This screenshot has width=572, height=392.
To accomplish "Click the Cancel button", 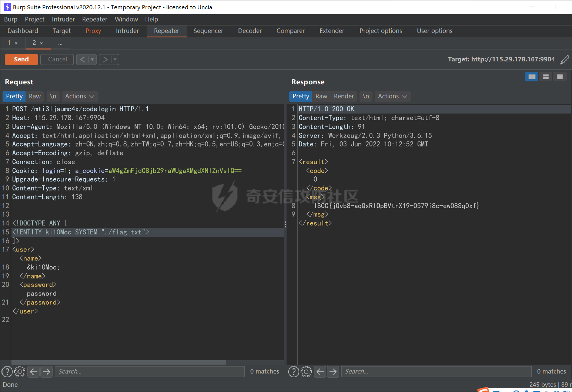I will click(x=57, y=59).
